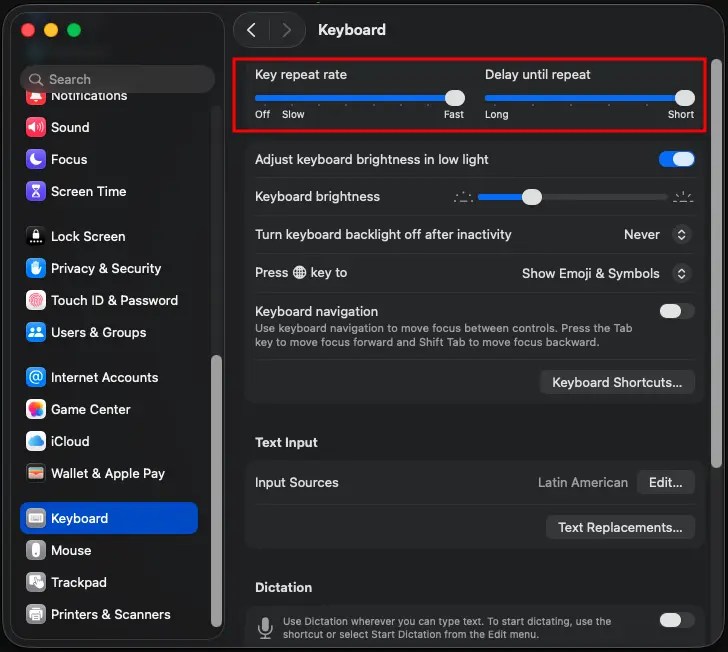Open the backlight inactivity Never dropdown
Viewport: 728px width, 652px height.
pyautogui.click(x=657, y=235)
